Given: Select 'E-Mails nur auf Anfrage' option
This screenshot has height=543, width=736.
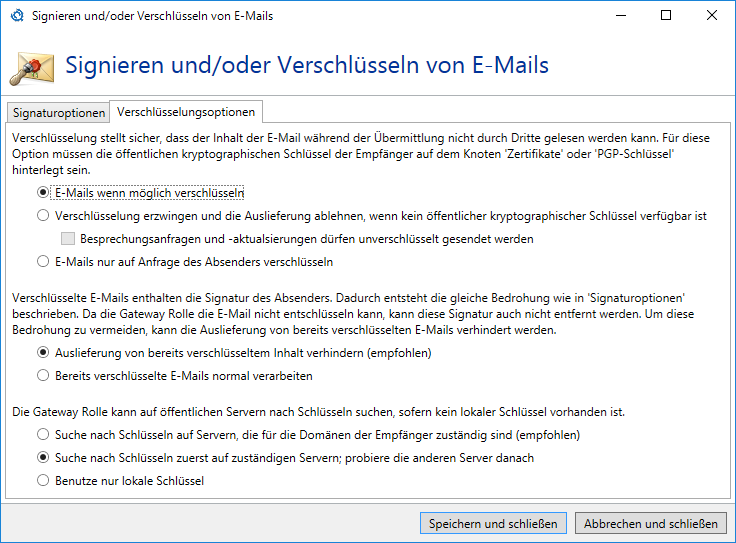Looking at the screenshot, I should (42, 262).
